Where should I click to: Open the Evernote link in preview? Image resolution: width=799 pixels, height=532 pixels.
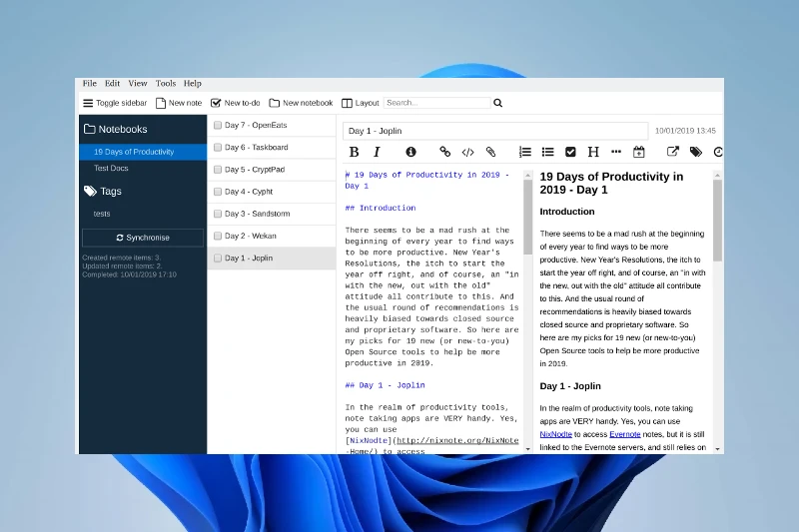click(x=625, y=434)
